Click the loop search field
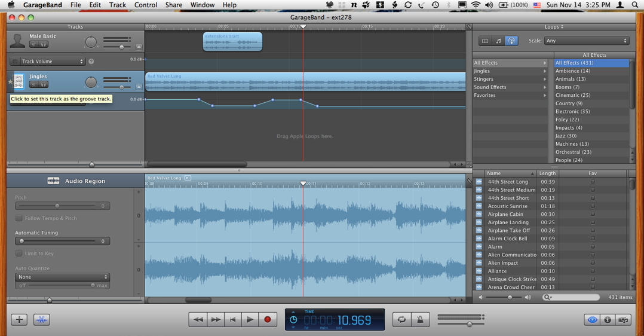644x336 pixels. coord(571,297)
